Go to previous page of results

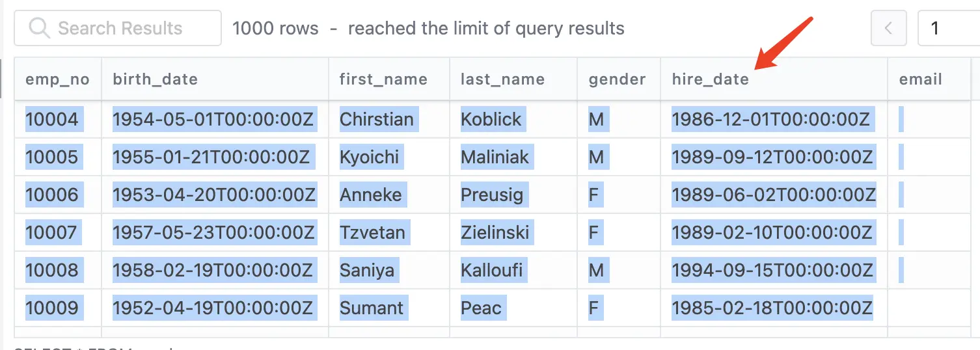click(x=888, y=28)
